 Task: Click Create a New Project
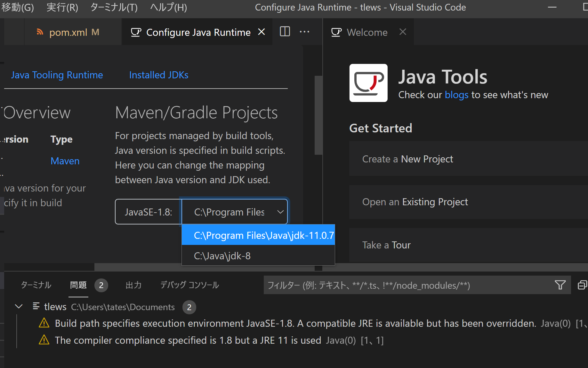468,159
